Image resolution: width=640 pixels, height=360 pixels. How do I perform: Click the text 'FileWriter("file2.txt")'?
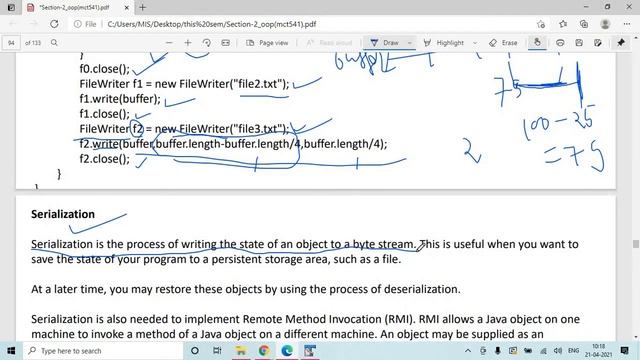coord(233,84)
